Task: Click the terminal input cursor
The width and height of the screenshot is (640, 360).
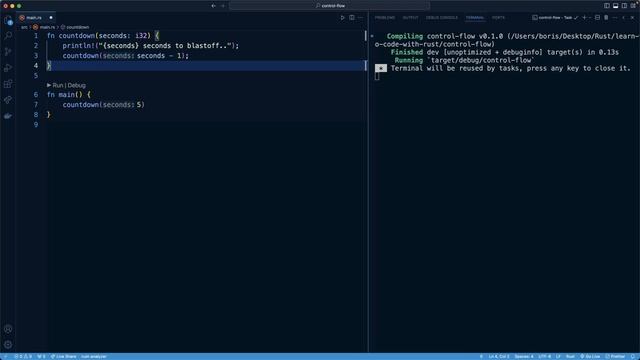Action: [x=377, y=76]
